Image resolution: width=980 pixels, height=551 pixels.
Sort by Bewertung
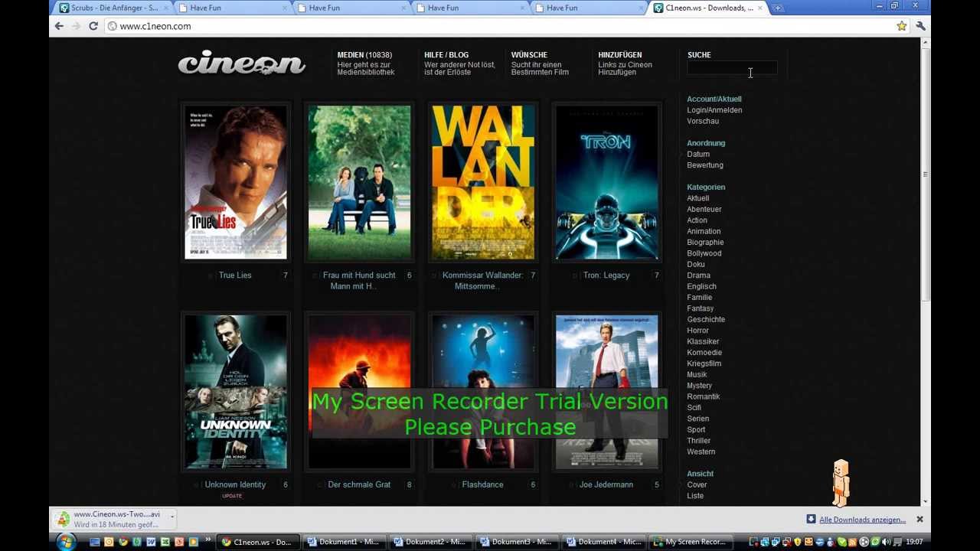pos(705,165)
